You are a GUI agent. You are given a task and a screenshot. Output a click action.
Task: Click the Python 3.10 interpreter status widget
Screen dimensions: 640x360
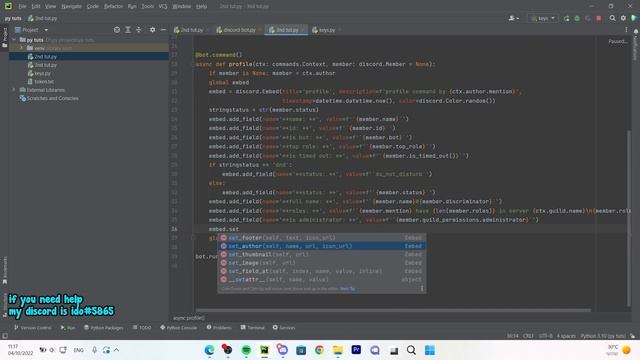tap(603, 336)
